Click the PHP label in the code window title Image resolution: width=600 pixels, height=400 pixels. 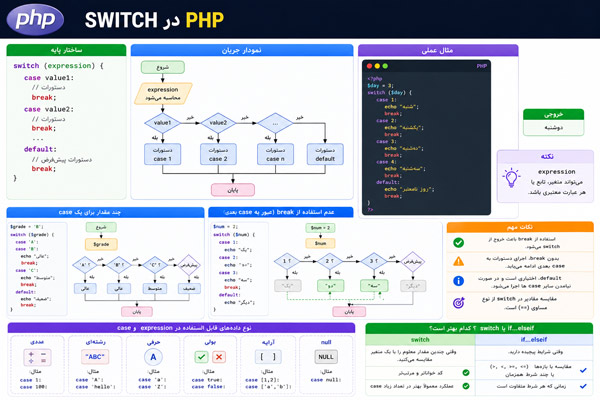coord(482,66)
